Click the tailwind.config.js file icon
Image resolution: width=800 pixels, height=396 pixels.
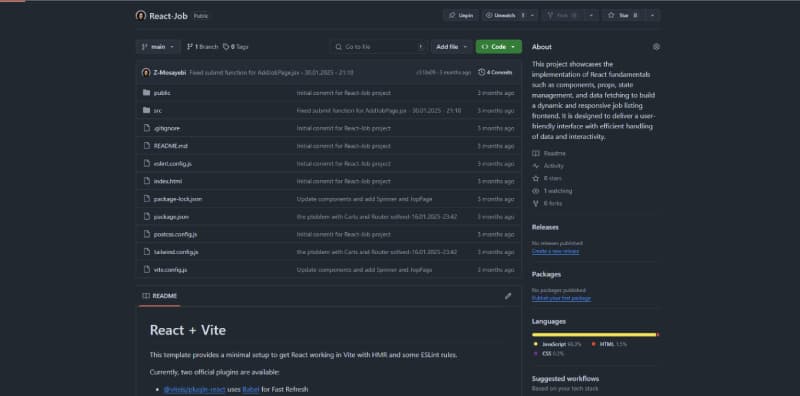[146, 252]
